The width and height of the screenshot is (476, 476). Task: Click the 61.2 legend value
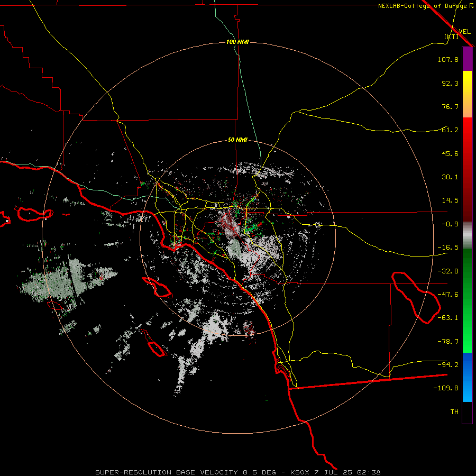pos(450,130)
